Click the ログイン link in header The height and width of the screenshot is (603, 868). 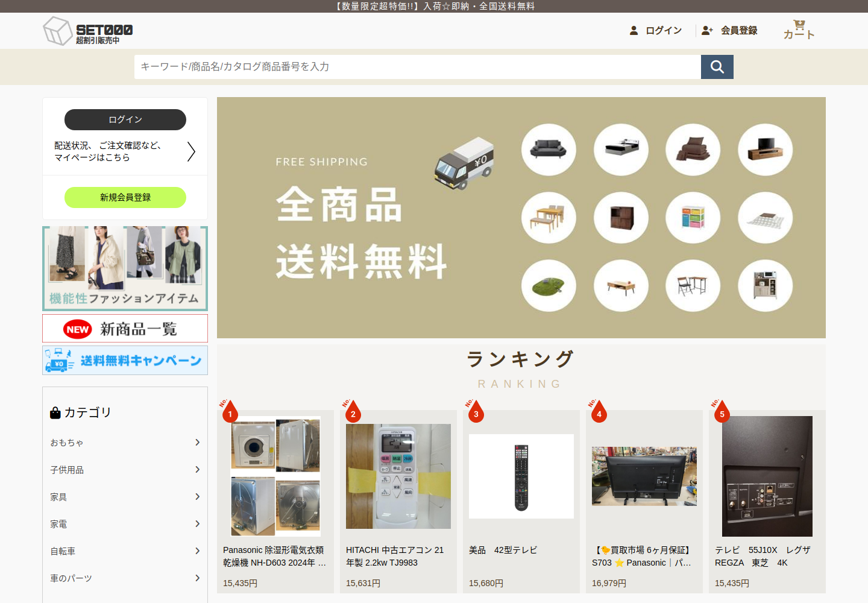[664, 30]
